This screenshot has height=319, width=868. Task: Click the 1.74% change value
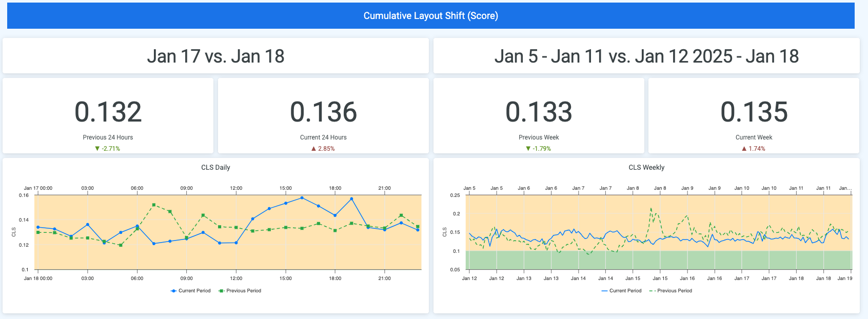click(757, 149)
